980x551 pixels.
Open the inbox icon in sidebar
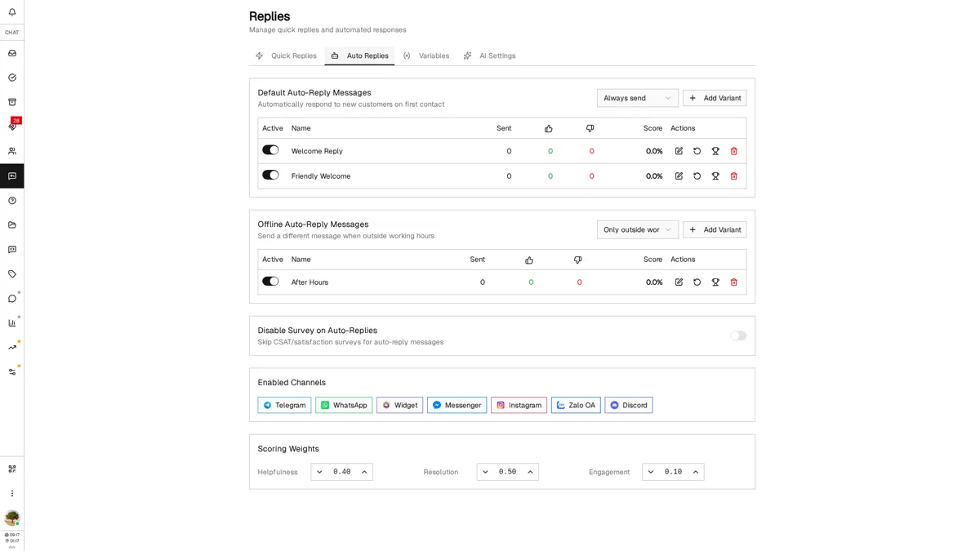point(12,53)
